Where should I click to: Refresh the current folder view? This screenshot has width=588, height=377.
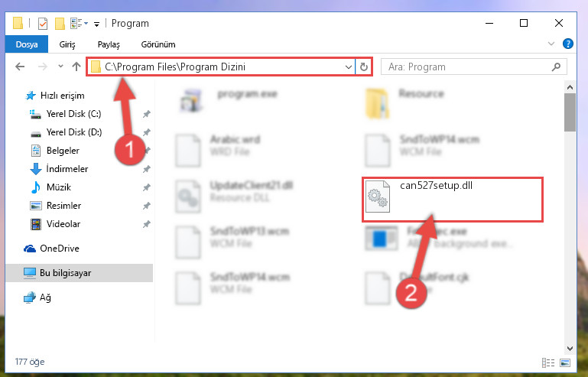[x=363, y=67]
